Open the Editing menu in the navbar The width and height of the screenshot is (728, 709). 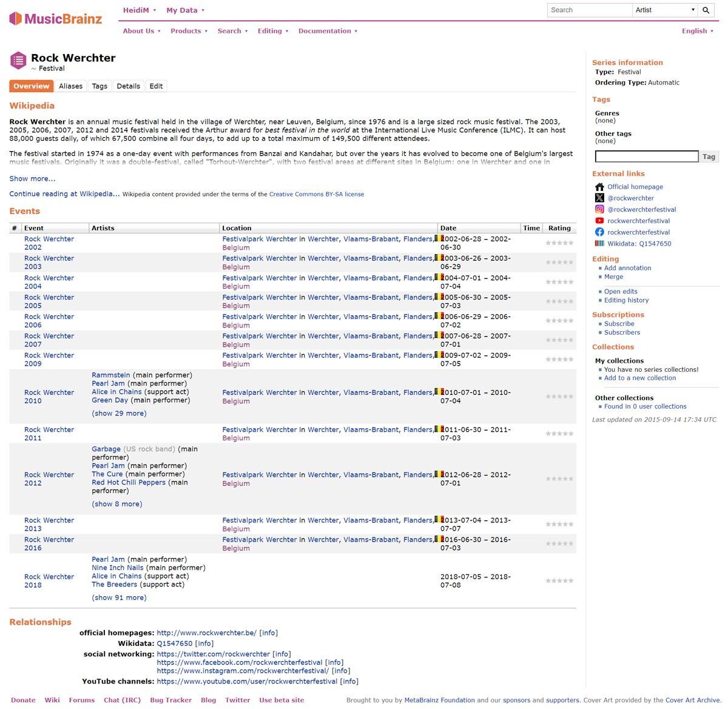pyautogui.click(x=272, y=31)
